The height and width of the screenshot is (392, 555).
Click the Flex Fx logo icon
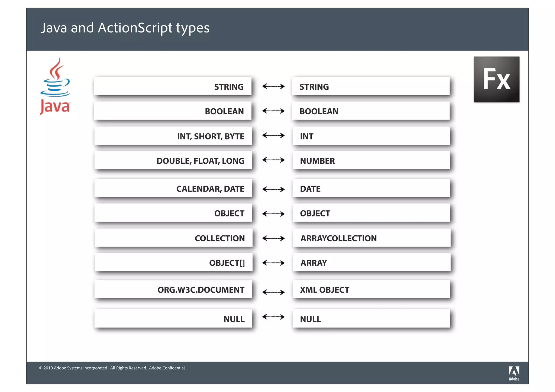[496, 79]
